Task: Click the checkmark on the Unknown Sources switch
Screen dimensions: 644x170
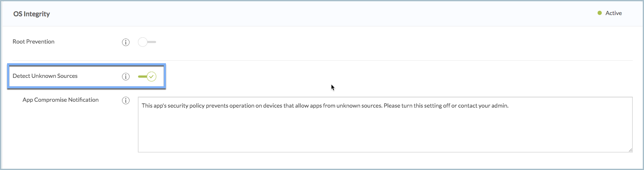Action: (x=151, y=77)
